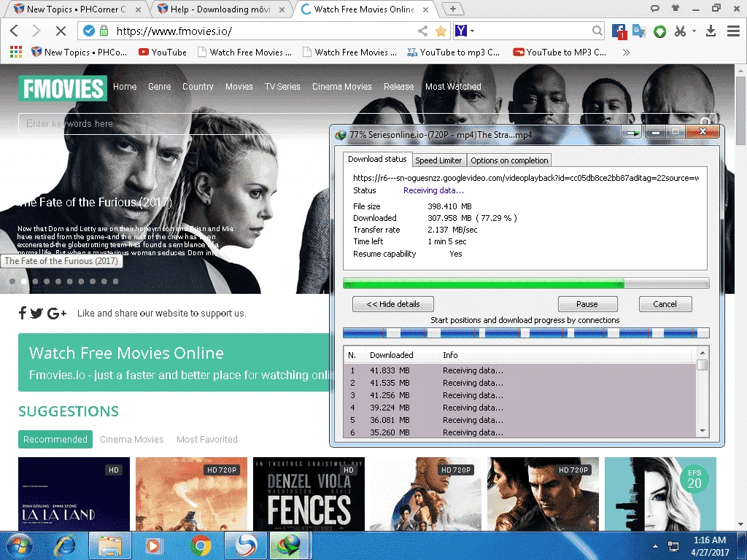Stop page loading with X button
Screen dimensions: 747x560
pyautogui.click(x=61, y=31)
